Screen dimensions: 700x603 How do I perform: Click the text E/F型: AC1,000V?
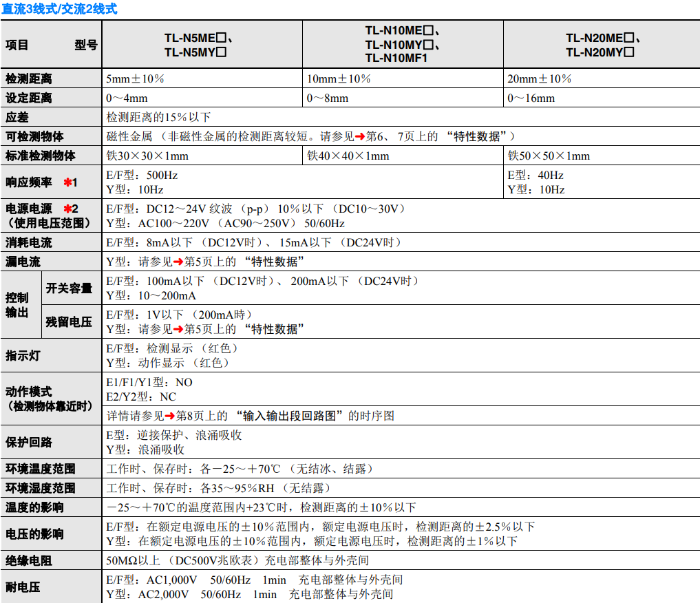[152, 580]
